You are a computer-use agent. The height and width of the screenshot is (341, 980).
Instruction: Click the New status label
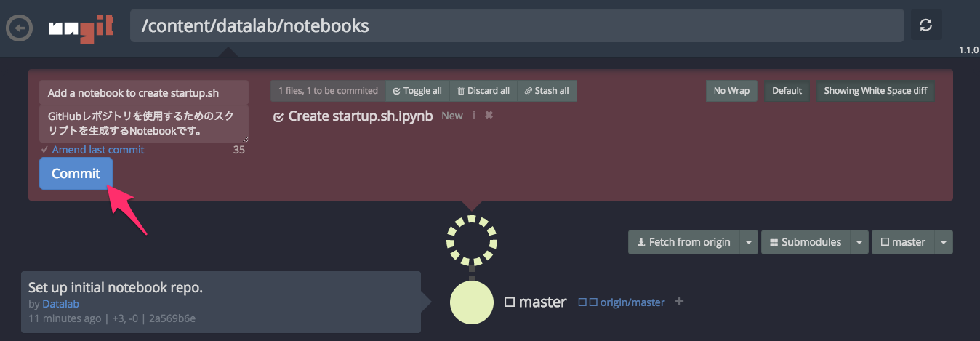click(452, 116)
